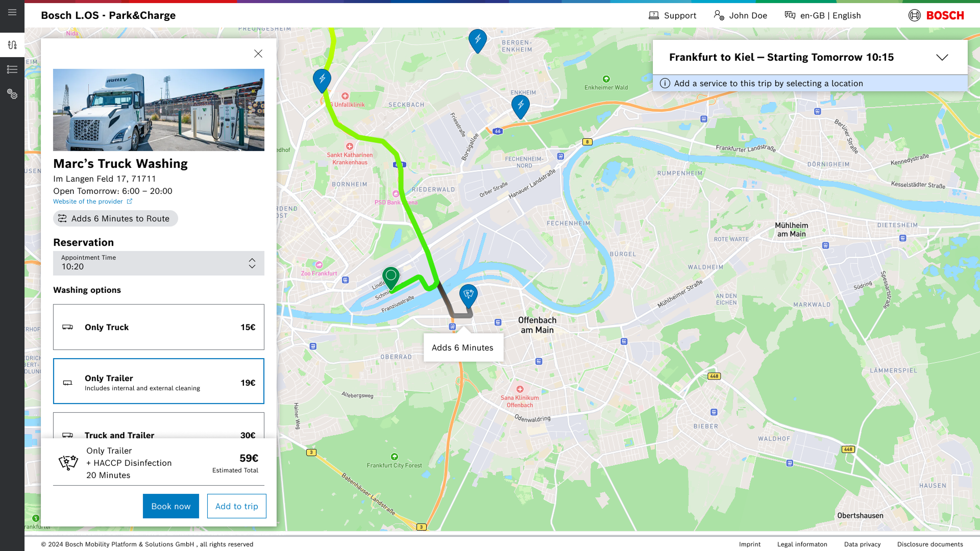Click the truck washing map pin

coord(468,294)
